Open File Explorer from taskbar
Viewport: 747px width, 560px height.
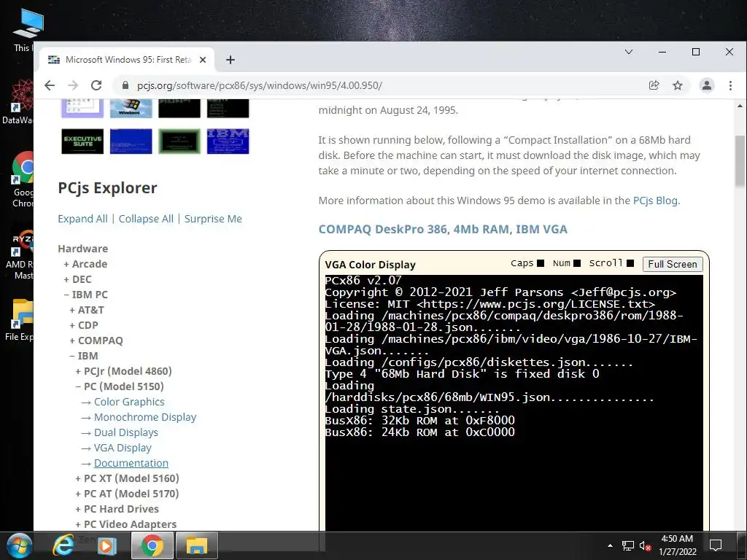click(196, 545)
